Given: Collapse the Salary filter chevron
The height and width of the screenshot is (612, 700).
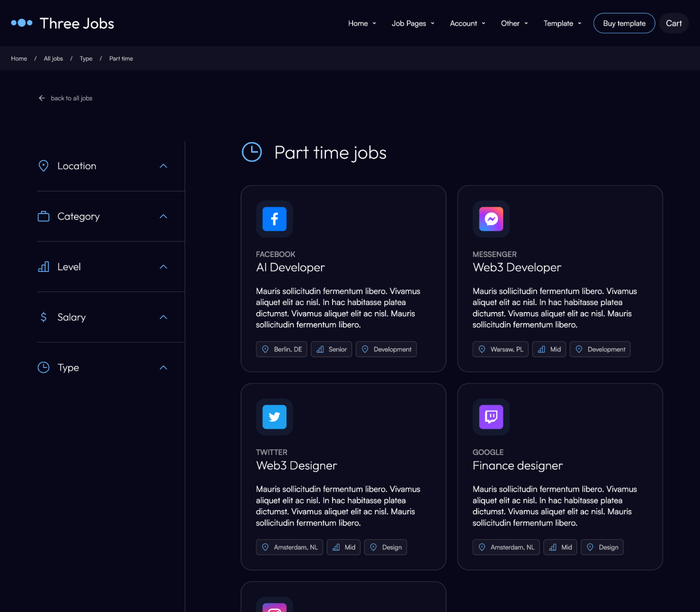Looking at the screenshot, I should coord(163,317).
